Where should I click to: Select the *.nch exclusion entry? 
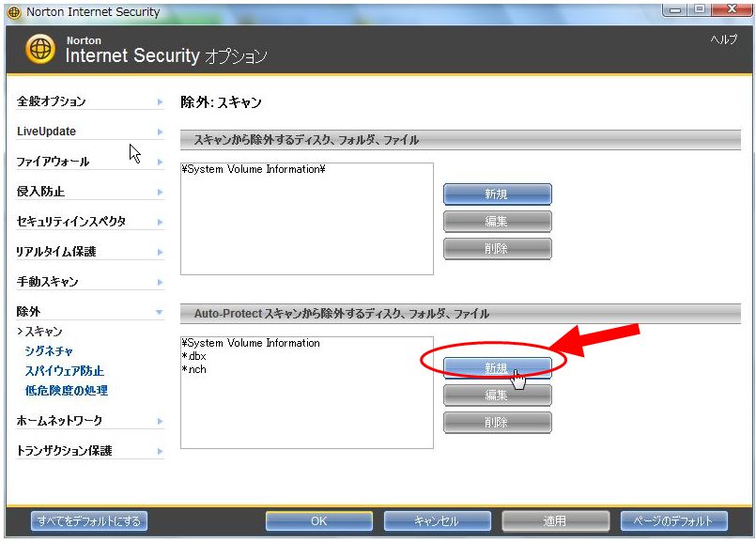pos(193,369)
